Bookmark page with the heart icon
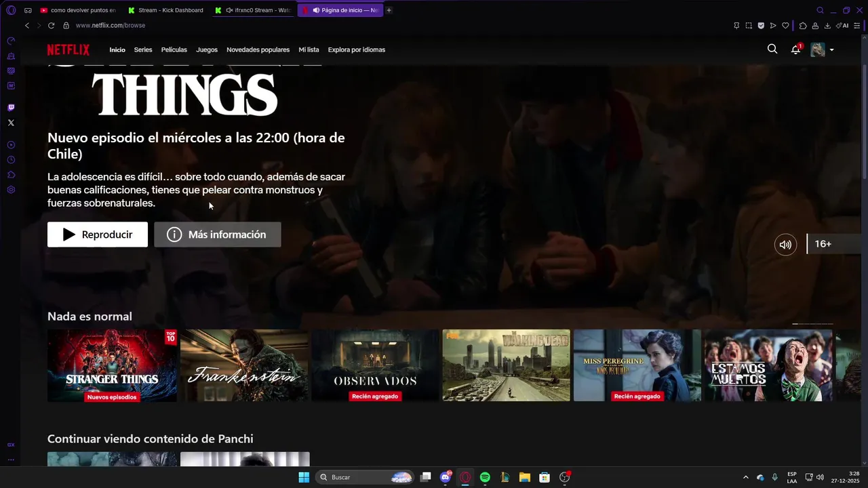This screenshot has width=868, height=488. click(x=785, y=25)
